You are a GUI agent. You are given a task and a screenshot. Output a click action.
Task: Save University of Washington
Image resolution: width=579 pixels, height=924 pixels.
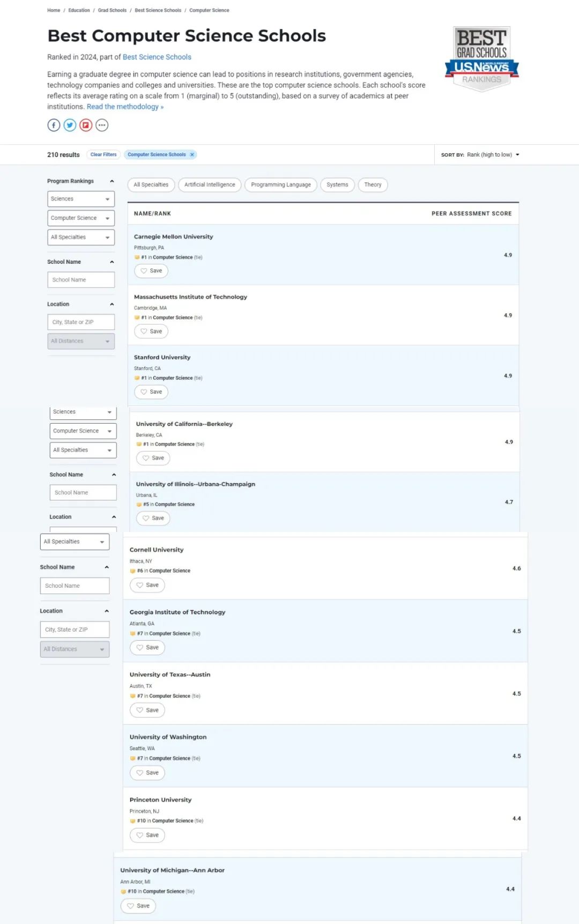(147, 773)
